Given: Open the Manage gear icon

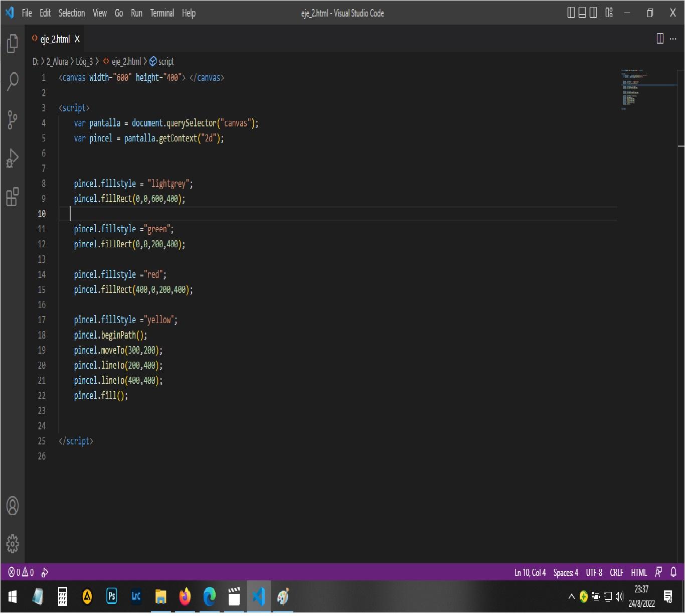Looking at the screenshot, I should [x=13, y=543].
